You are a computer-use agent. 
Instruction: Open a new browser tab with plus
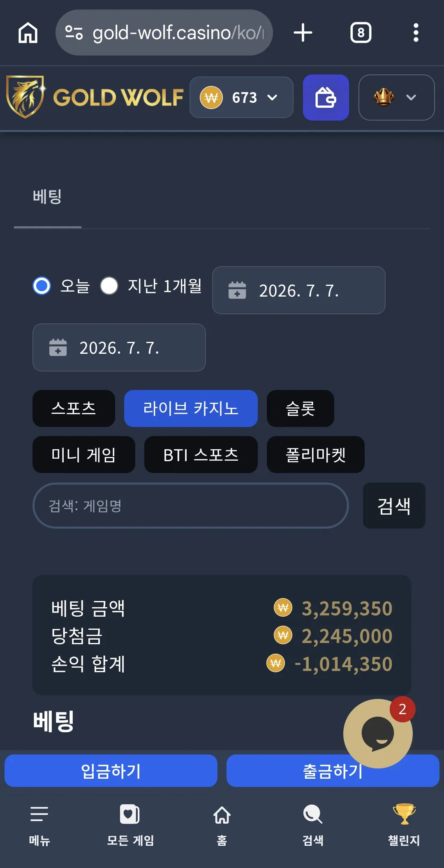click(303, 32)
